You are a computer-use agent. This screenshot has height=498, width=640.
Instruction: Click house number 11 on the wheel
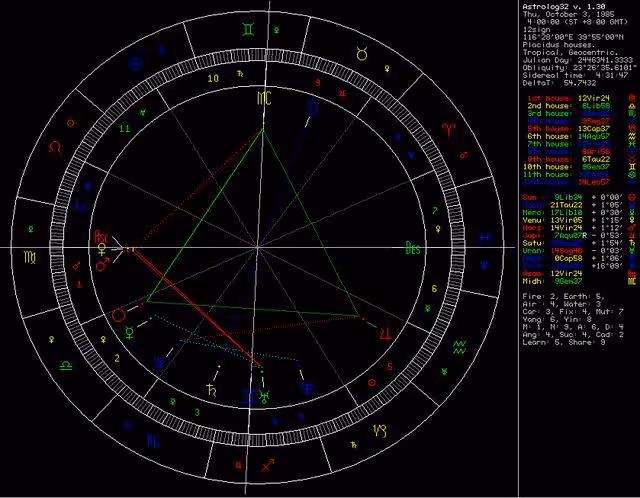pos(124,129)
